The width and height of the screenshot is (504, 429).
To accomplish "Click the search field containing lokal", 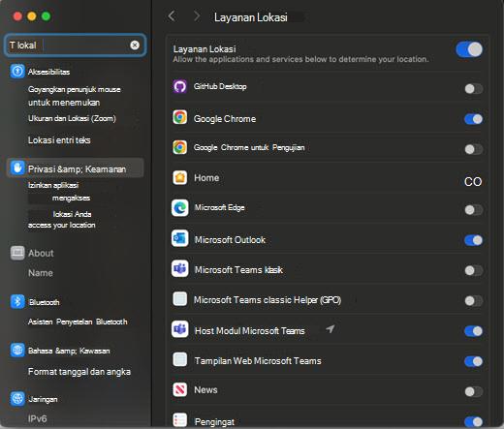I will tap(75, 46).
